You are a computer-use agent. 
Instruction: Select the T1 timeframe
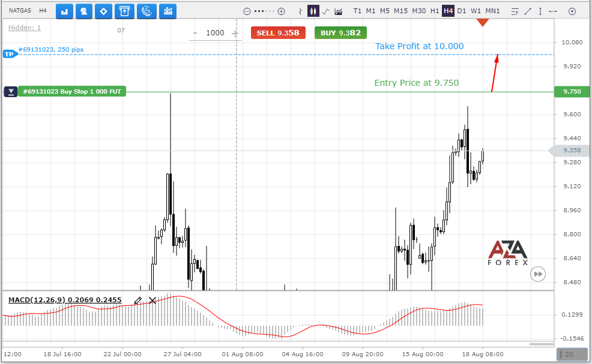pyautogui.click(x=357, y=11)
